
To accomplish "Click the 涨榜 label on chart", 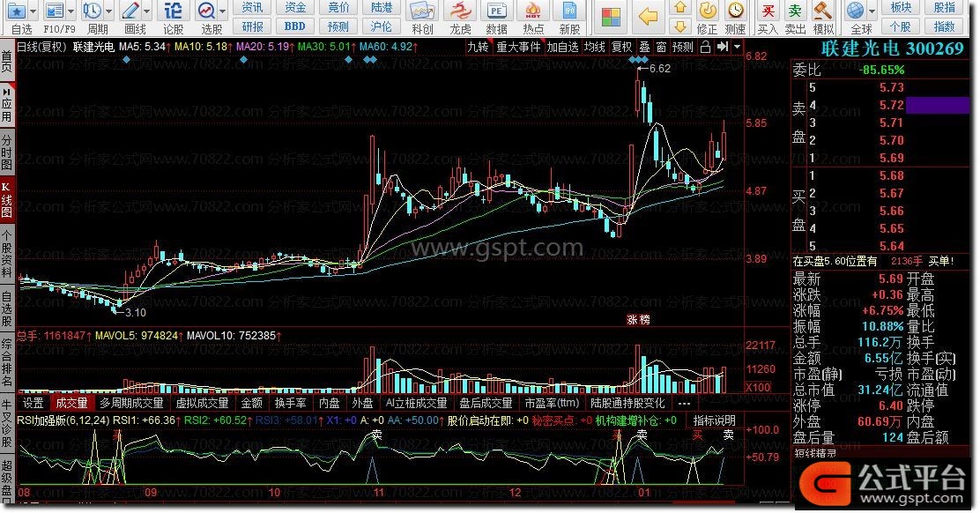I will (638, 319).
